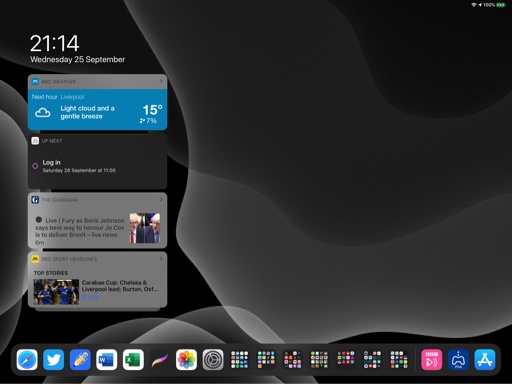
Task: Tap the 'Wednesday 25 September' date
Action: point(77,59)
